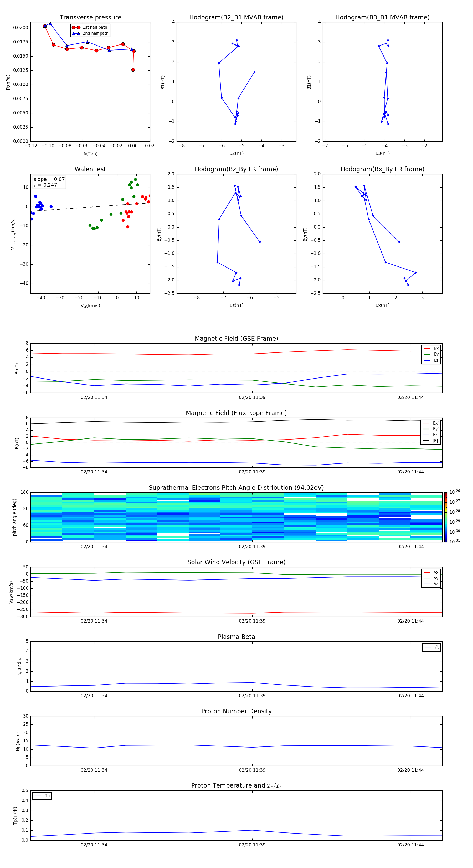Viewport: 473px width, 868px height.
Task: Click the 'Plasma Beta' plot title
Action: pyautogui.click(x=236, y=637)
